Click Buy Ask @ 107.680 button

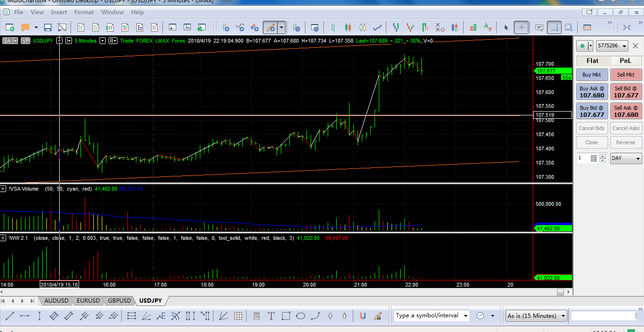click(x=591, y=92)
